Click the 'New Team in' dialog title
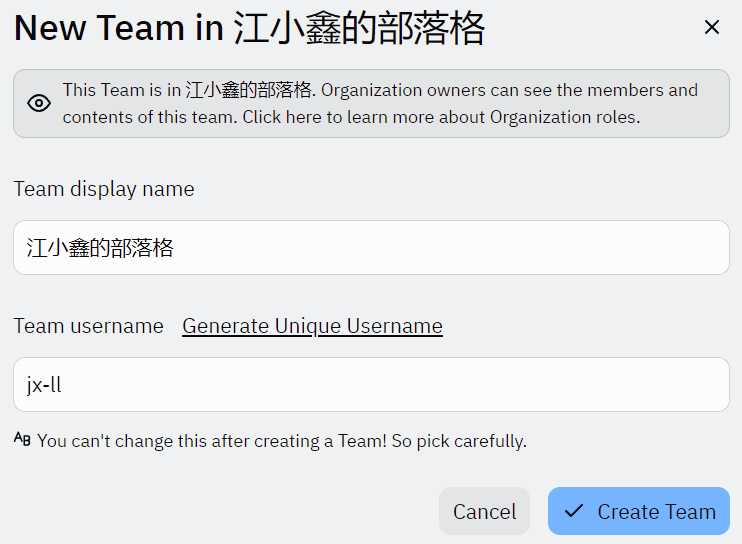The image size is (742, 544). tap(119, 28)
